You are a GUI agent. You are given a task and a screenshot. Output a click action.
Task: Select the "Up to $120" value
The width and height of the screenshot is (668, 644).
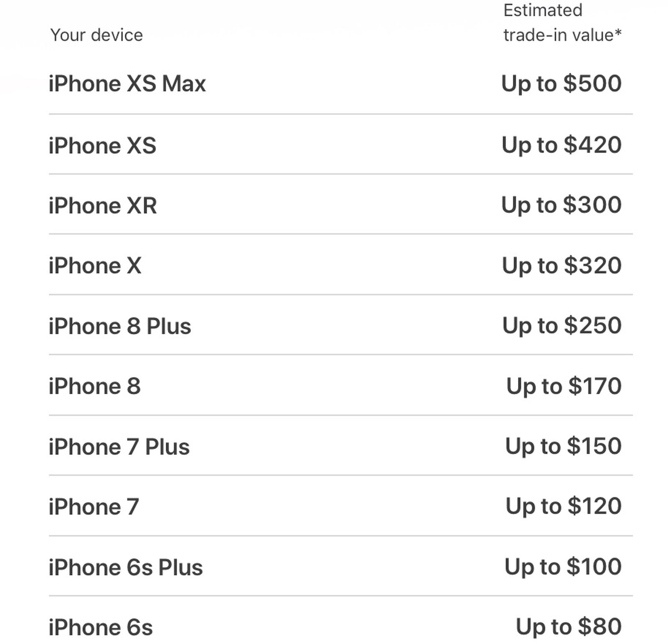(x=563, y=506)
